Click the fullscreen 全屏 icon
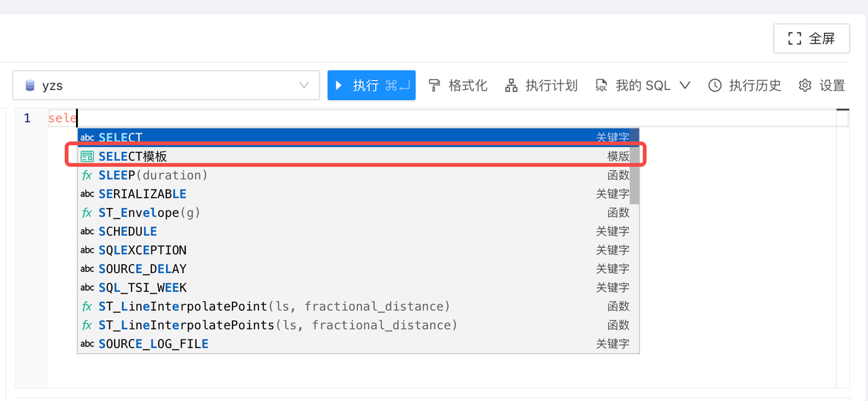 [x=793, y=38]
